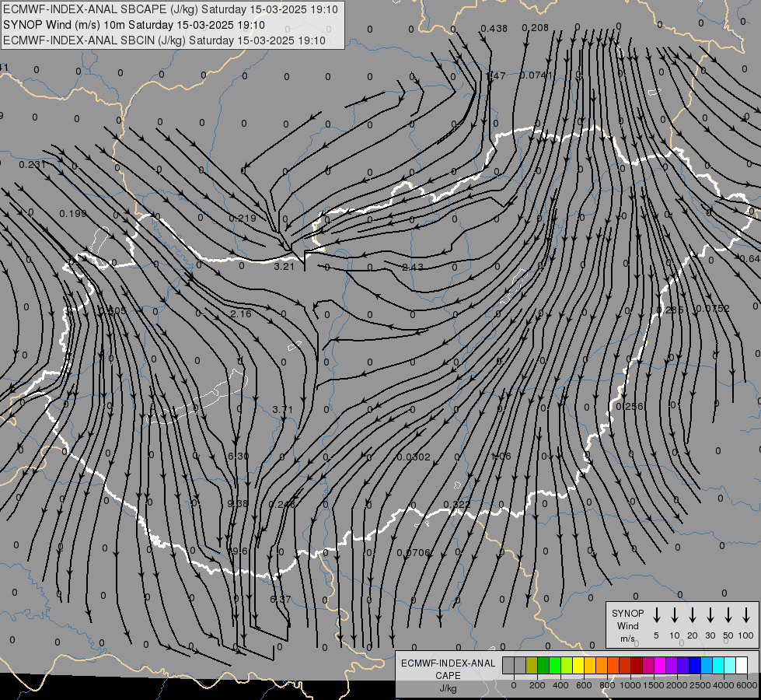
Task: Click the J/kg unit label in legend
Action: click(x=448, y=688)
